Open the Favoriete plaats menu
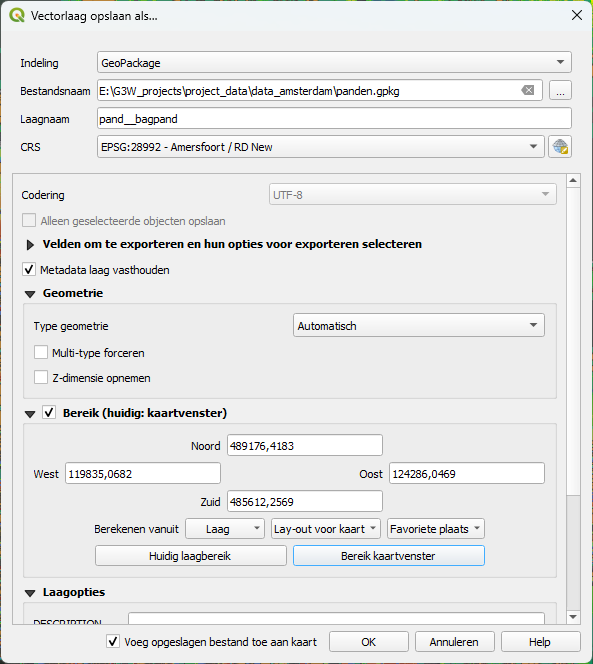593x664 pixels. 435,529
